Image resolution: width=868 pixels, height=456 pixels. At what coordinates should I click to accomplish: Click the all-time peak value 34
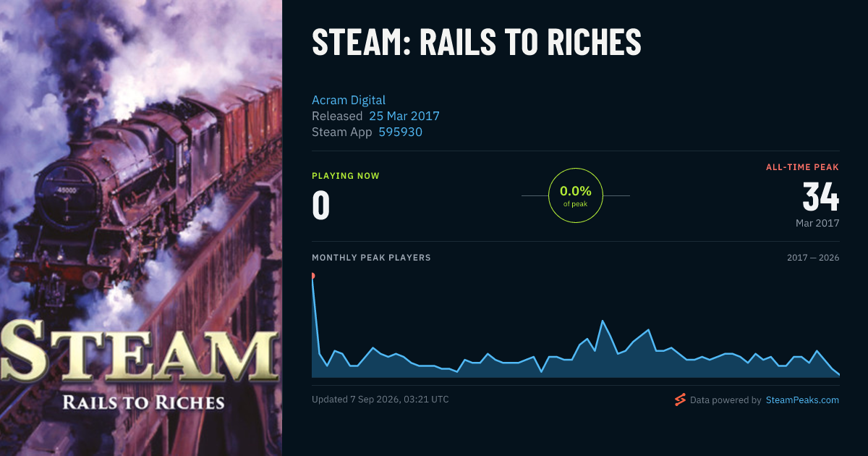[821, 197]
